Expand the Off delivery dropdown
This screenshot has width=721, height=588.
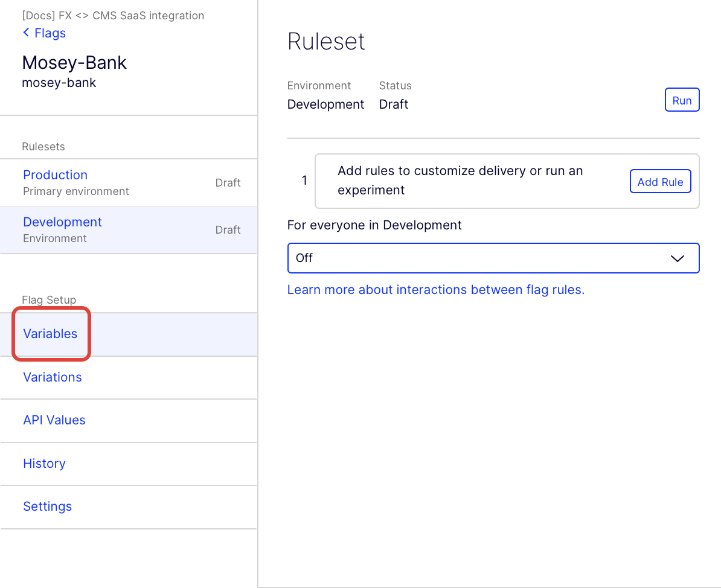coord(493,258)
